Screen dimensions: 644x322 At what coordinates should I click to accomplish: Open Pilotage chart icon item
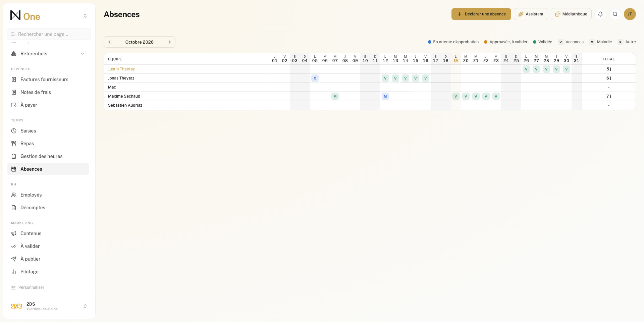(x=48, y=272)
